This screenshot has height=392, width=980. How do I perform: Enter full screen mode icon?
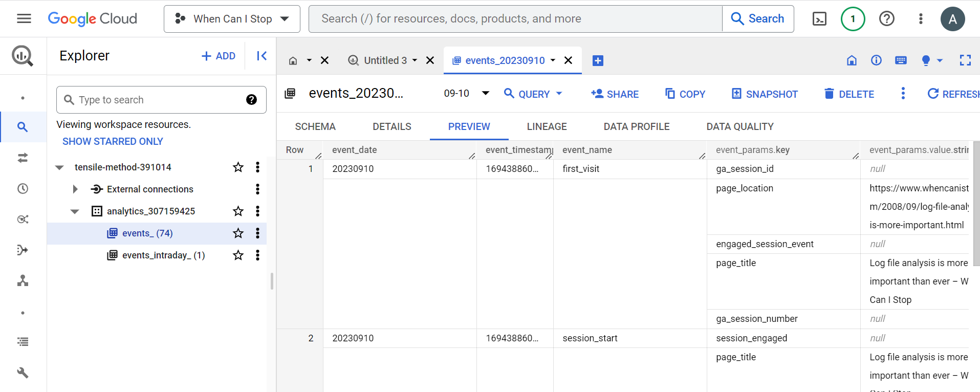click(965, 60)
